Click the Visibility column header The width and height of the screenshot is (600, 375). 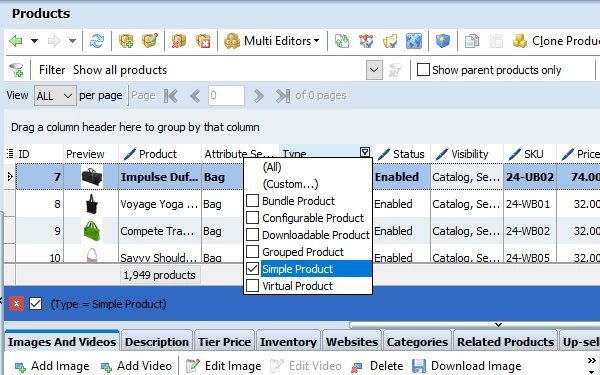pos(466,154)
